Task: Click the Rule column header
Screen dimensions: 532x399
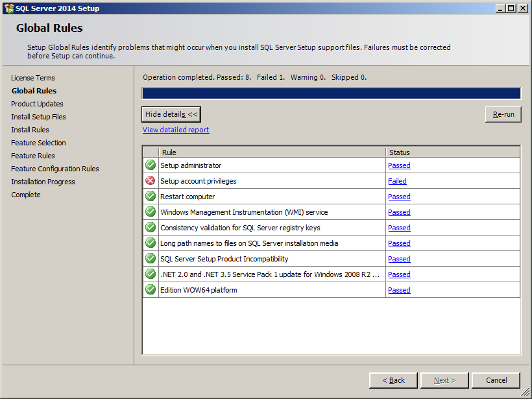Action: pos(272,152)
